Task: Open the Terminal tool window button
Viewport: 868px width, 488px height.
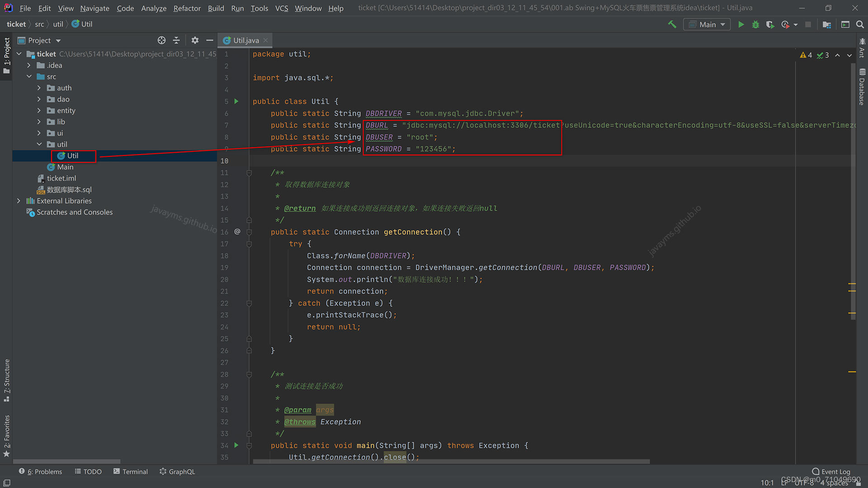Action: click(130, 471)
